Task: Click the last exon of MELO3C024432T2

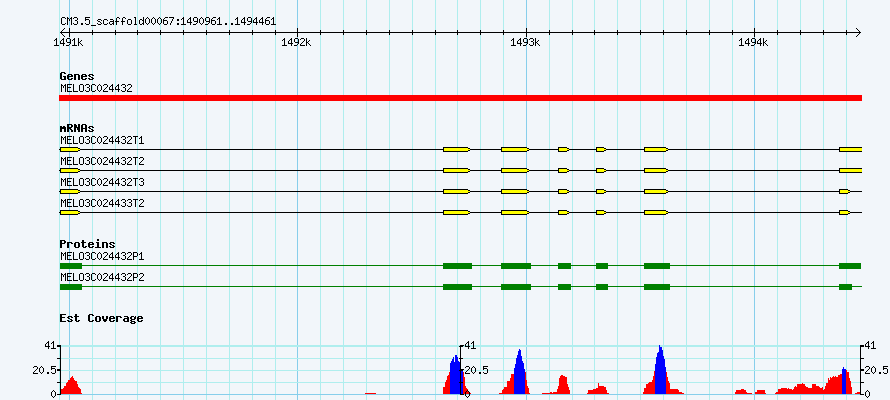Action: click(x=850, y=170)
